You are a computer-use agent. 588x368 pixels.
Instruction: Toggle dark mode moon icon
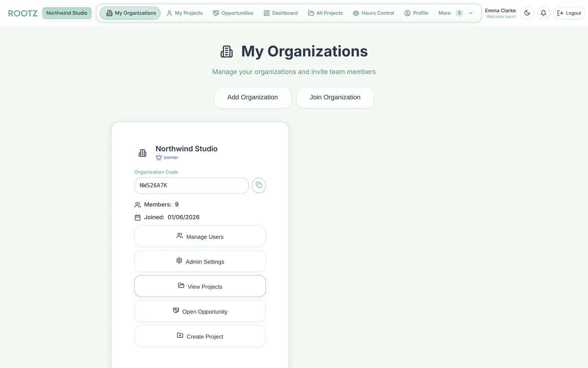pyautogui.click(x=527, y=13)
